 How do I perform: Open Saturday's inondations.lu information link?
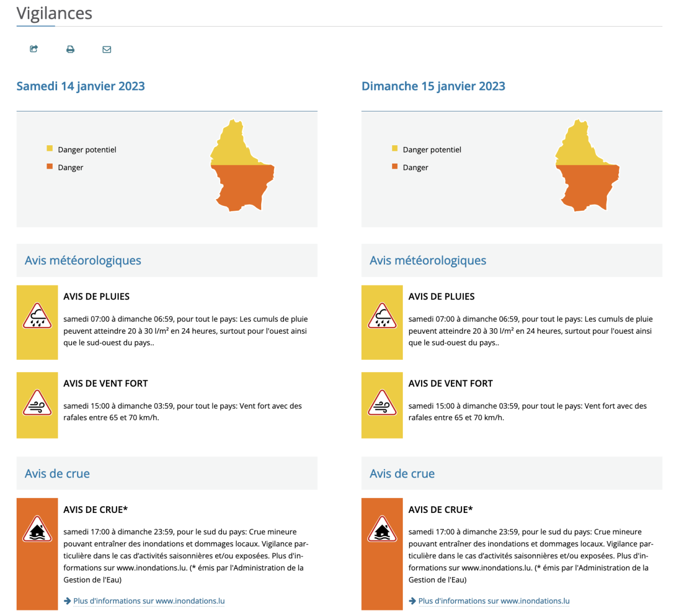pyautogui.click(x=149, y=601)
